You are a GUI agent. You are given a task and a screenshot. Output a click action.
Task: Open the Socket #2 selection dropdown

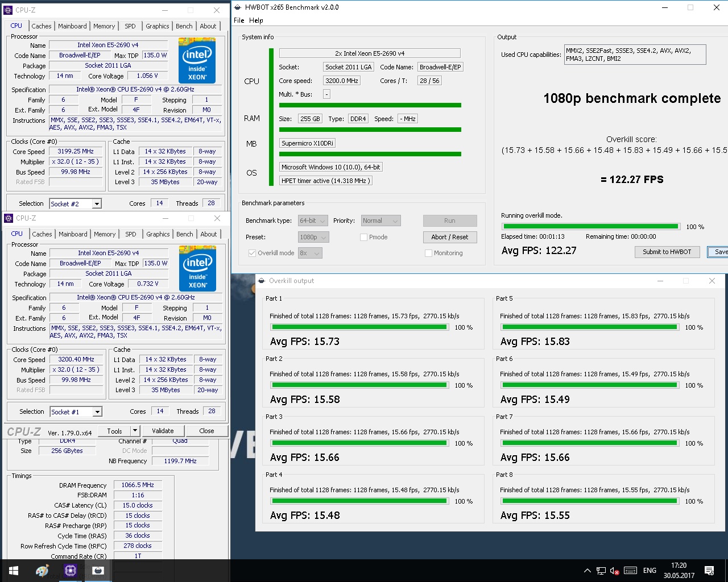click(x=97, y=204)
